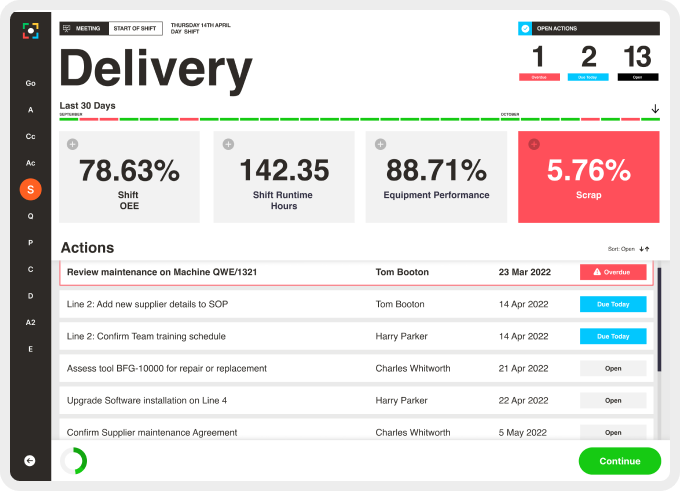The width and height of the screenshot is (680, 491).
Task: Click the plus icon on the Scrap card
Action: coord(533,145)
